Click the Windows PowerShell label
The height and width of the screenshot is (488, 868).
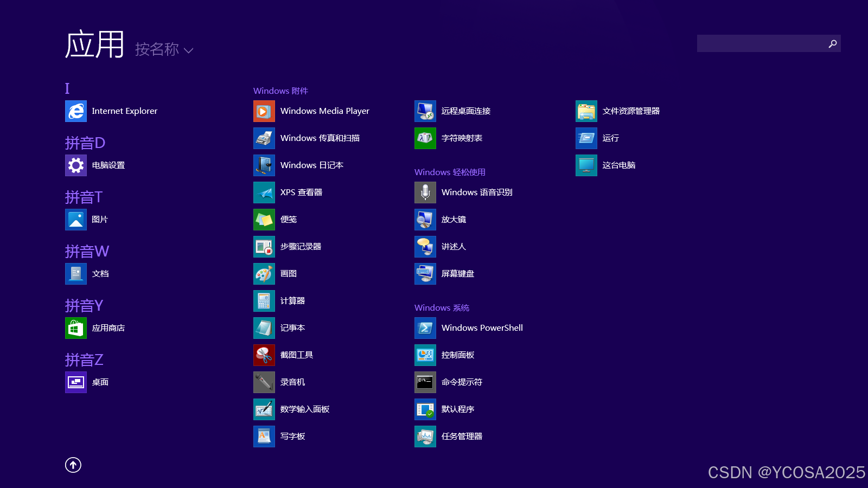(482, 328)
